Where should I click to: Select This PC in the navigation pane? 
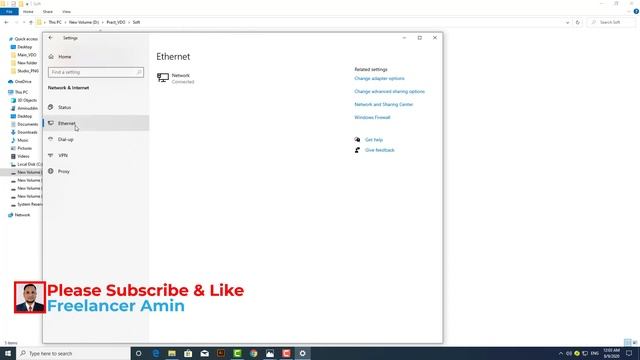(21, 92)
